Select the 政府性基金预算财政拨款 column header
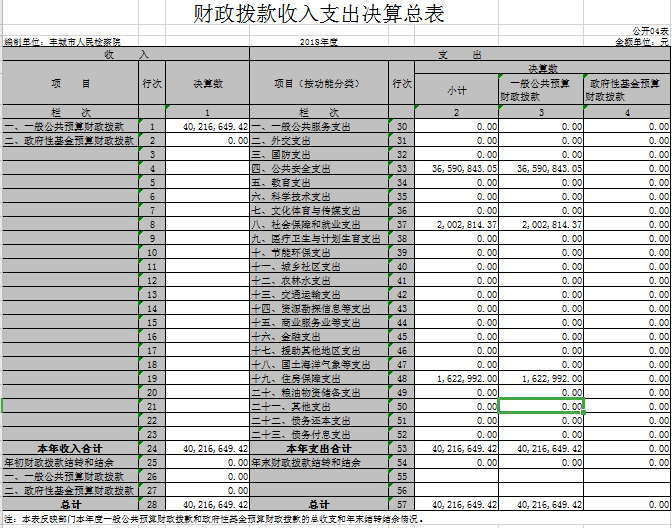Image resolution: width=672 pixels, height=528 pixels. click(x=627, y=90)
